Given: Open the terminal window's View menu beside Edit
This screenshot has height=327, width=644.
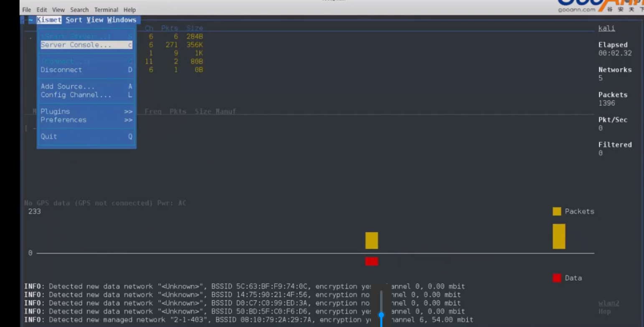Looking at the screenshot, I should coord(58,10).
